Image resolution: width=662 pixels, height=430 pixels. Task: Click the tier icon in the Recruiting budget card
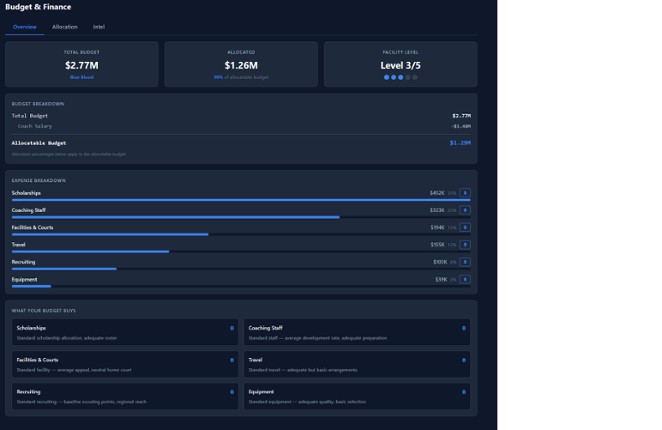(x=232, y=392)
